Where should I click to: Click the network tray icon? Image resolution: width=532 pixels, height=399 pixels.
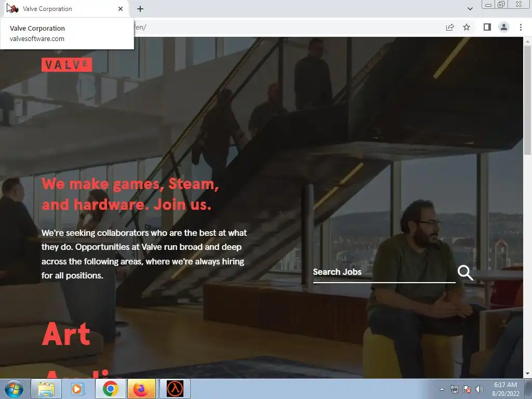click(454, 390)
